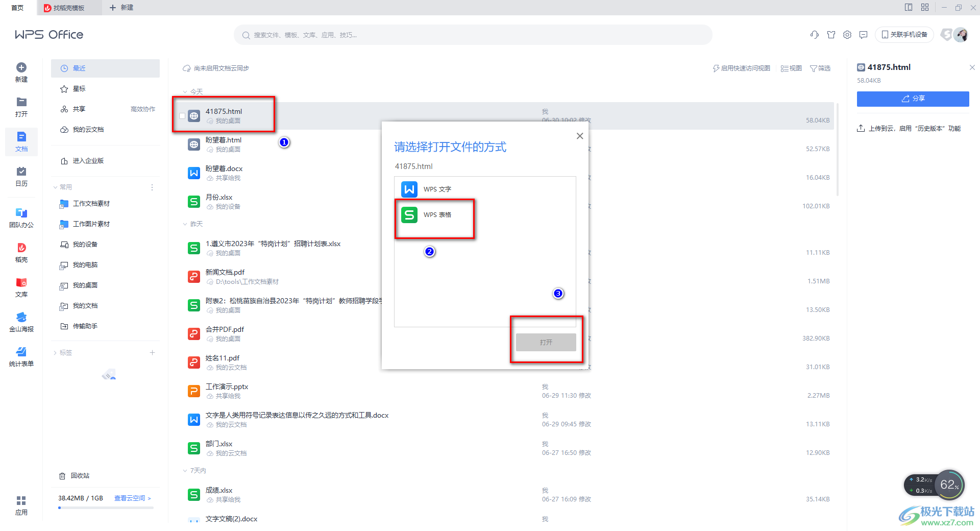
Task: Open the 常用 section more options
Action: coord(152,187)
